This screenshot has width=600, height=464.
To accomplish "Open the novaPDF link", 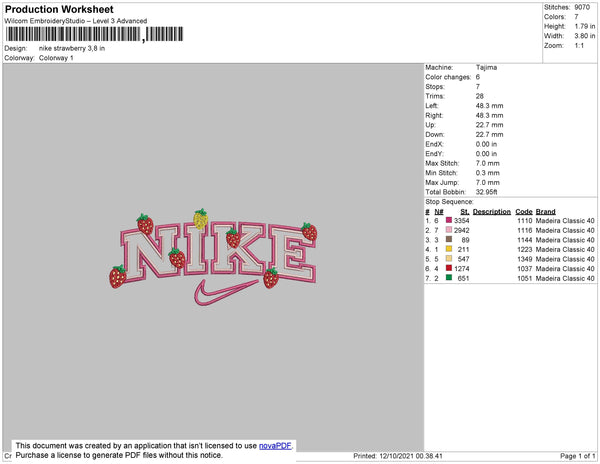I will click(x=275, y=446).
